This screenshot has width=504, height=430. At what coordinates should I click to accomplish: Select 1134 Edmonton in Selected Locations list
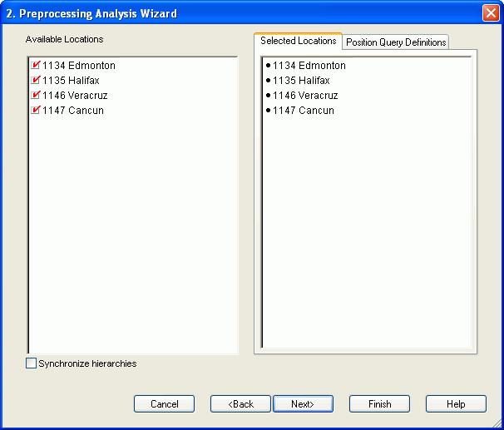(x=306, y=65)
